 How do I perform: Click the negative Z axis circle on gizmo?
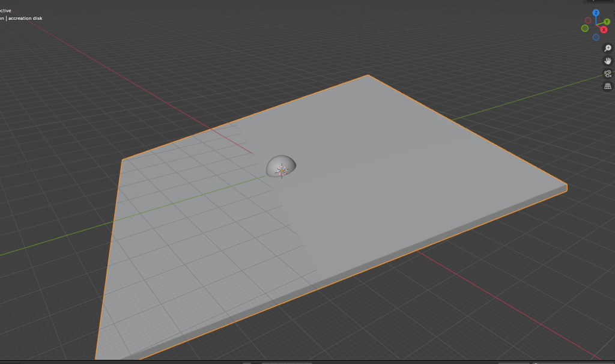[x=596, y=37]
